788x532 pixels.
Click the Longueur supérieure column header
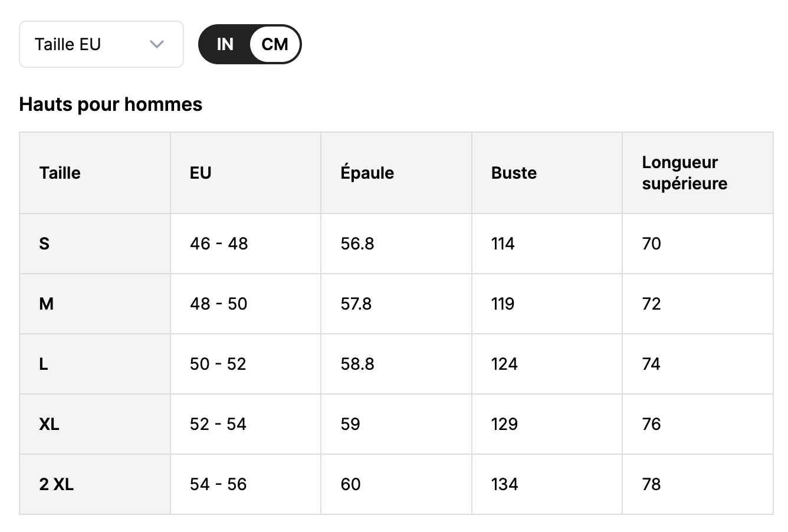(684, 173)
